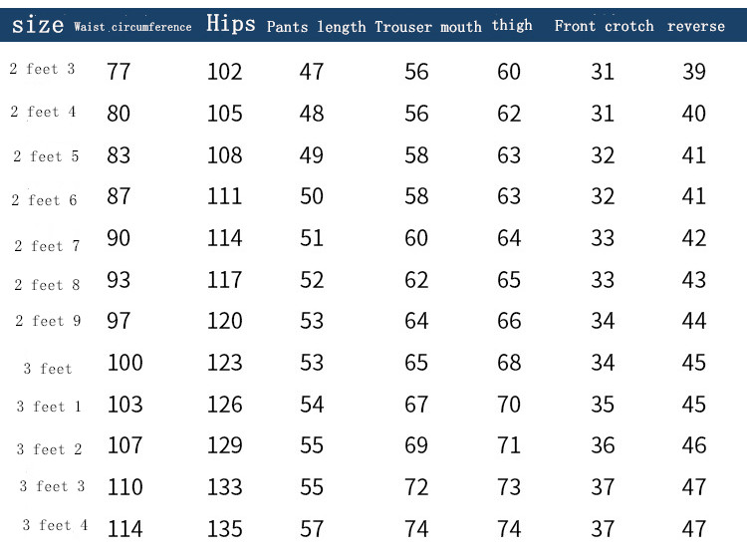Select hips value 135 in last row
The width and height of the screenshot is (747, 560).
(224, 529)
